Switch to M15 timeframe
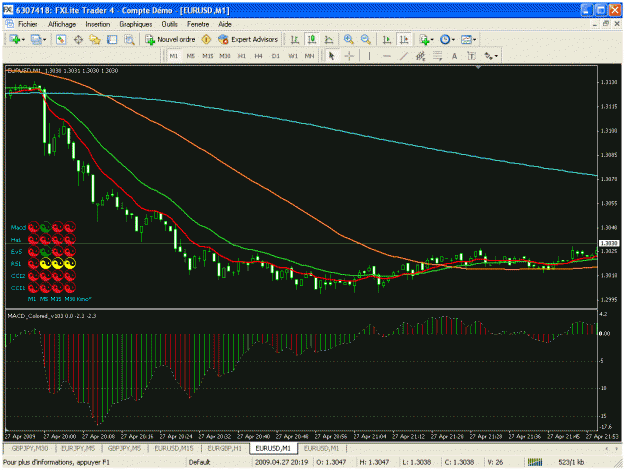Viewport: 625px width, 470px height. point(208,56)
